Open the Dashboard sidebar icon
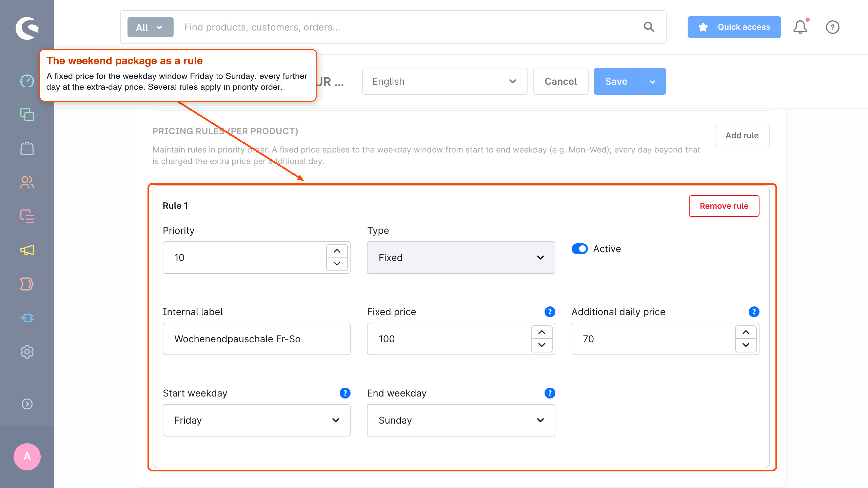The height and width of the screenshot is (488, 868). point(27,81)
